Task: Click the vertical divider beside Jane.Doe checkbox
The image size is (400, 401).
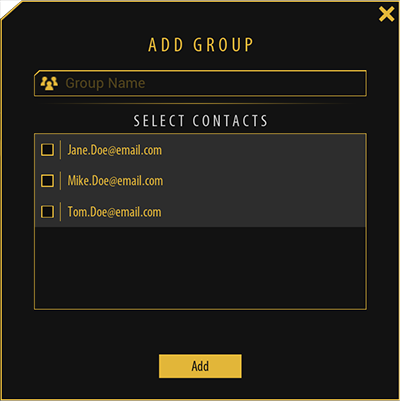Action: point(60,150)
